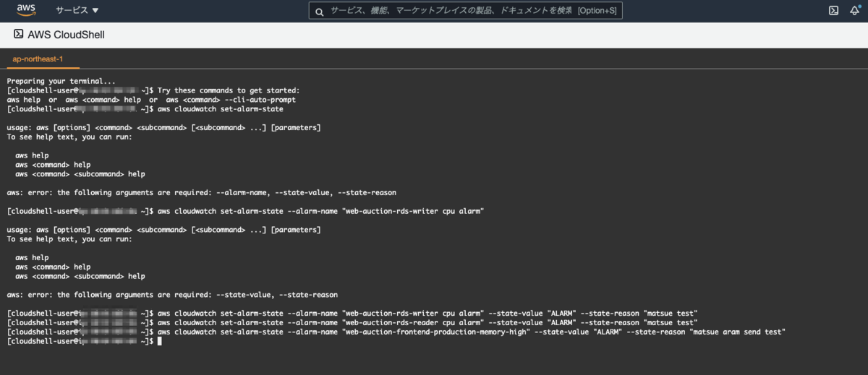The width and height of the screenshot is (868, 375).
Task: Click the terminal icon beside AWS CloudShell title
Action: pos(18,34)
